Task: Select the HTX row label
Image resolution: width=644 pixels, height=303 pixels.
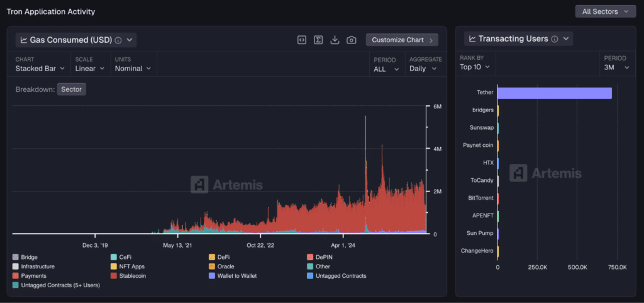Action: click(x=488, y=163)
